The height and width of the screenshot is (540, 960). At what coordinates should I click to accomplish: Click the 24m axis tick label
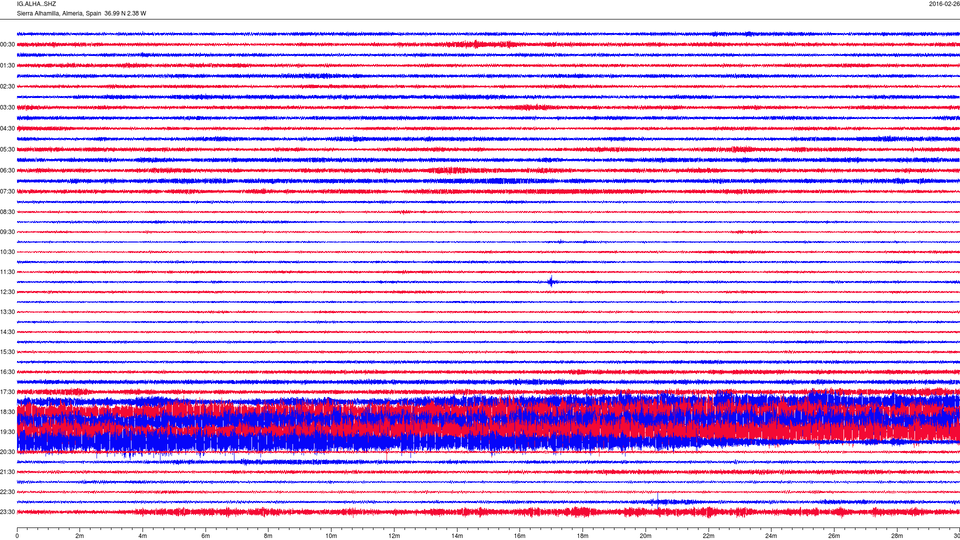771,536
